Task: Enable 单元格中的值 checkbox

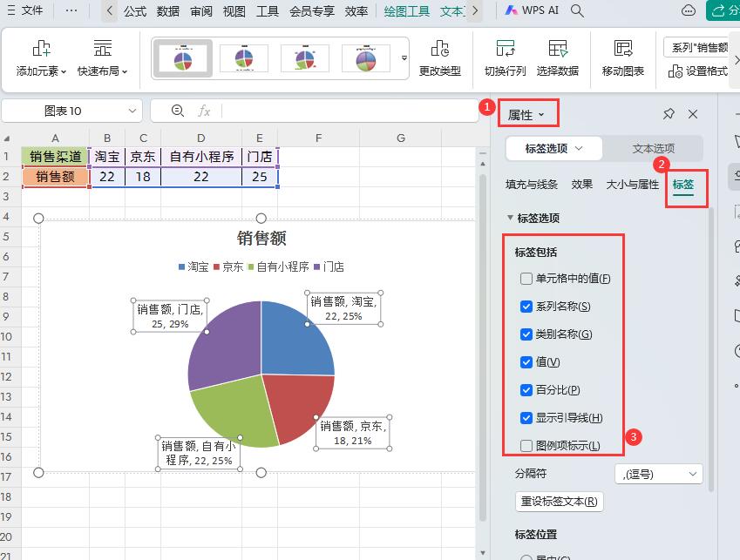Action: [526, 279]
